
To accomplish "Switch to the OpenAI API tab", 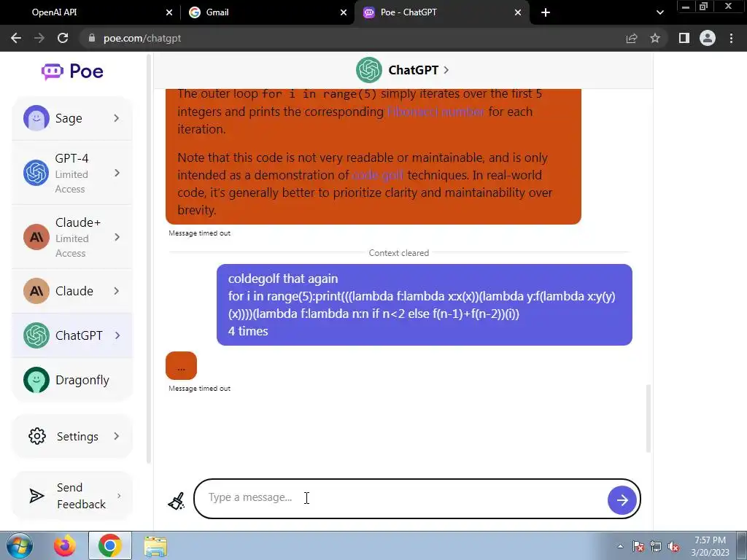I will 90,12.
